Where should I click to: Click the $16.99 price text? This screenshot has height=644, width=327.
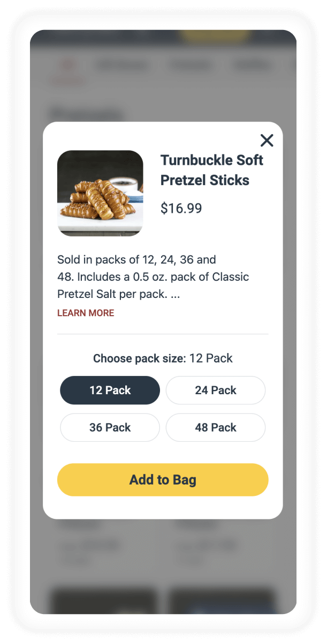[x=181, y=208]
